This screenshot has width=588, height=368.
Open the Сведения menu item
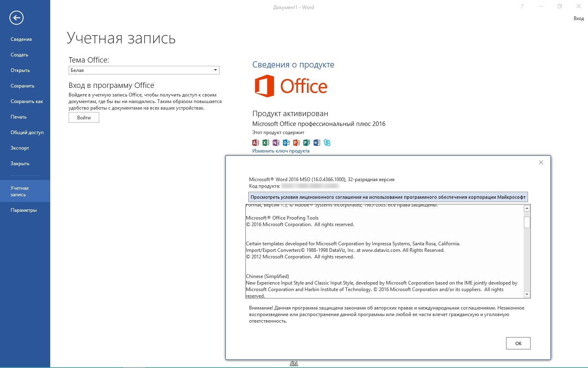pos(21,39)
